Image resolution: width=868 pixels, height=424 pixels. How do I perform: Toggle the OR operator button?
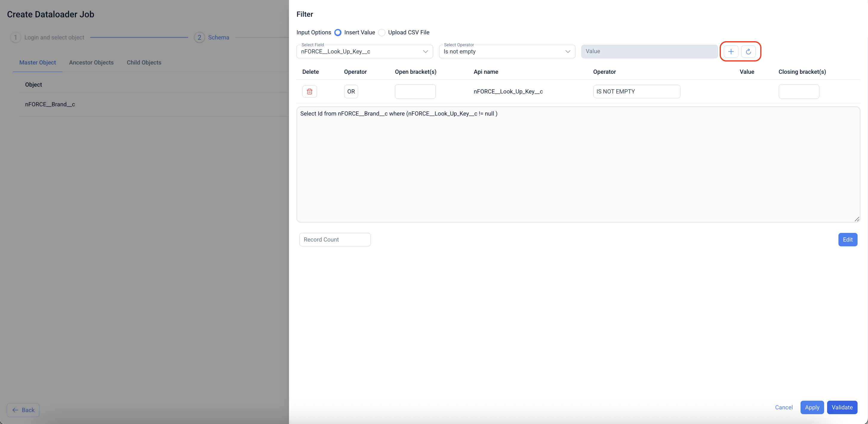click(x=351, y=91)
